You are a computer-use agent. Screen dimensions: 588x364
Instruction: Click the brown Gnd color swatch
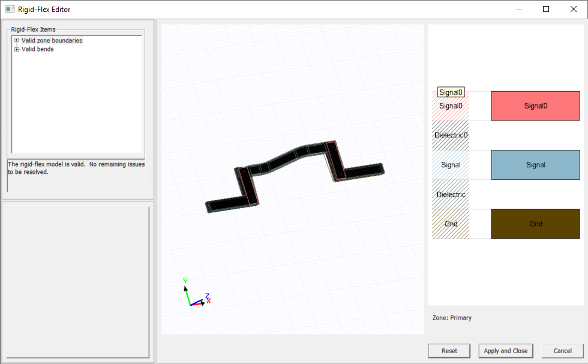point(535,224)
